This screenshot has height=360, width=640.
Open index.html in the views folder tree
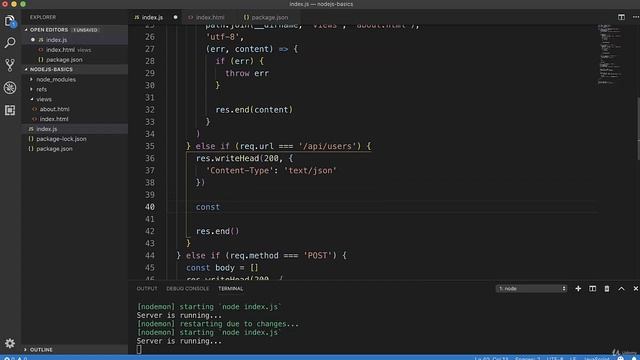pos(54,119)
